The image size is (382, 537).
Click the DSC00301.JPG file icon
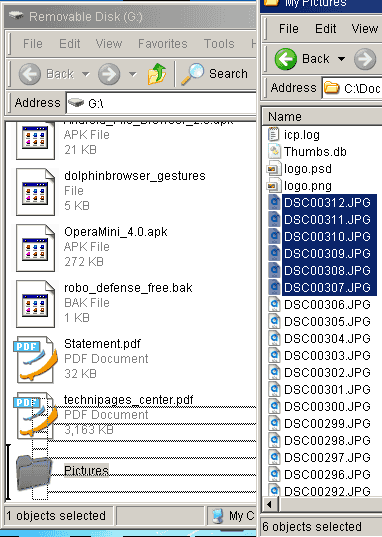point(274,389)
